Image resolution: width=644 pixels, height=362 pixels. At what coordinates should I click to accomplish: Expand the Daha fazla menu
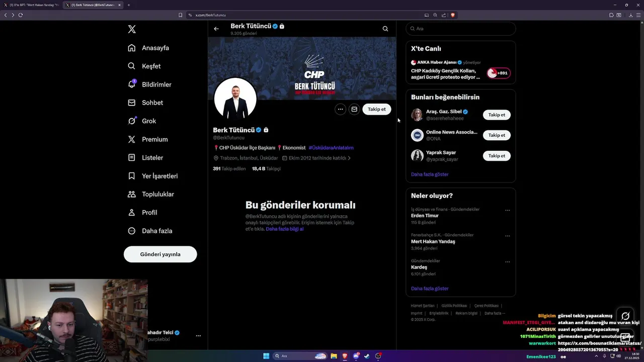click(x=150, y=231)
